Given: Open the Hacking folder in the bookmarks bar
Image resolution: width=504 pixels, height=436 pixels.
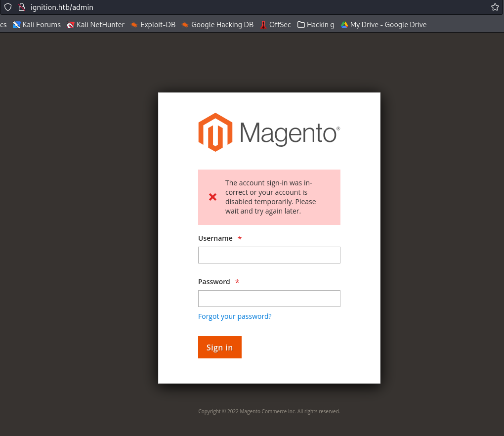Looking at the screenshot, I should (315, 24).
